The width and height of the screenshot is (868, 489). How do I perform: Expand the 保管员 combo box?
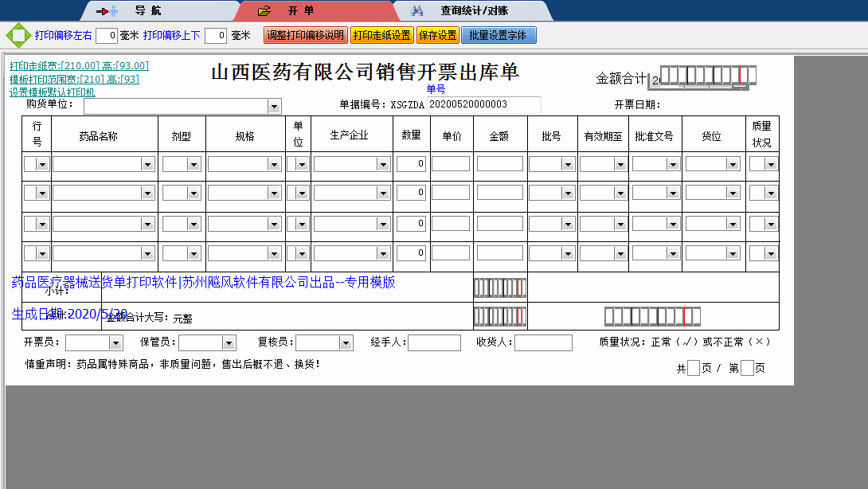pos(229,343)
